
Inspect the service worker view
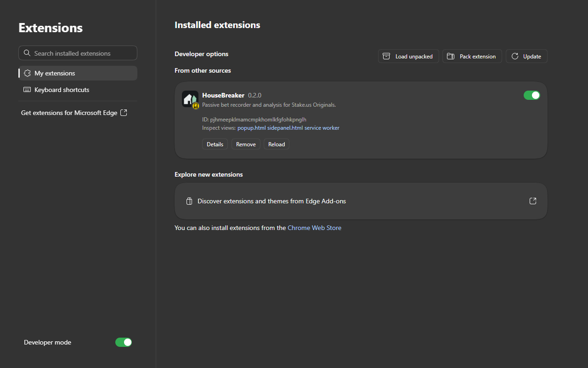pos(322,128)
